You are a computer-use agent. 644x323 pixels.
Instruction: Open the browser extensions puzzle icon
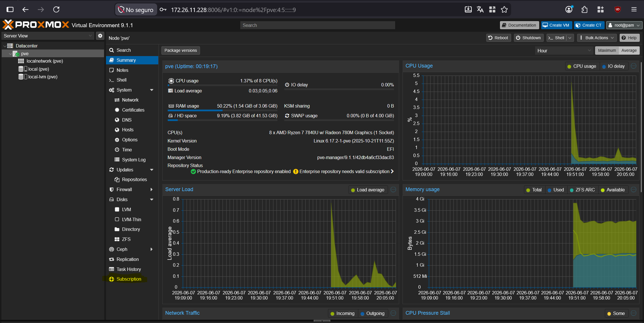click(x=584, y=9)
